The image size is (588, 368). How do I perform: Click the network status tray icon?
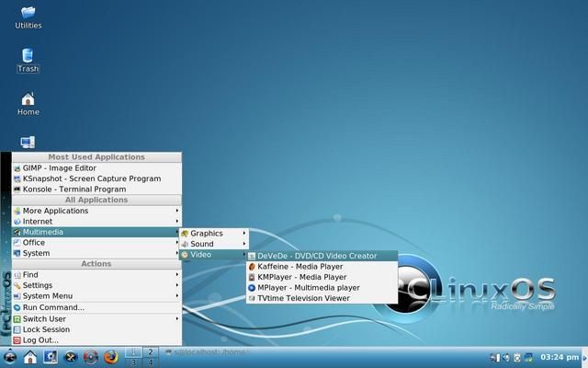pos(528,358)
